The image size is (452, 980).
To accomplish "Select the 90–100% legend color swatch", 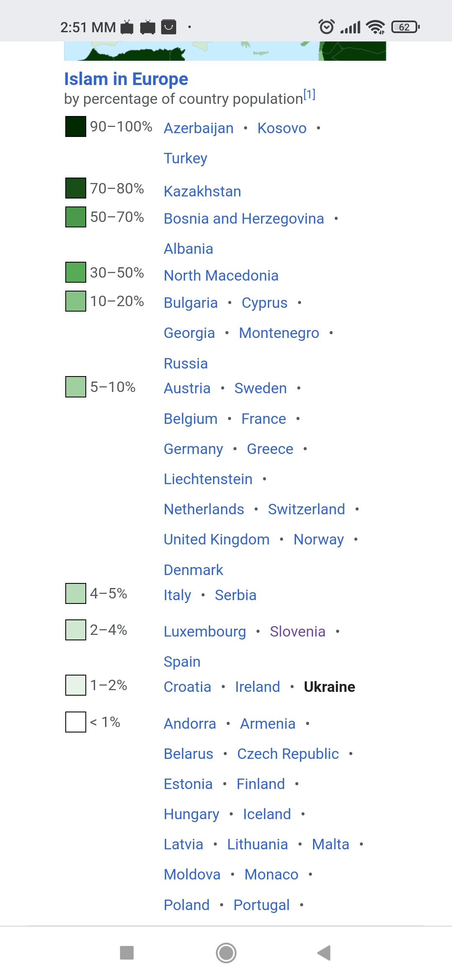I will click(75, 126).
